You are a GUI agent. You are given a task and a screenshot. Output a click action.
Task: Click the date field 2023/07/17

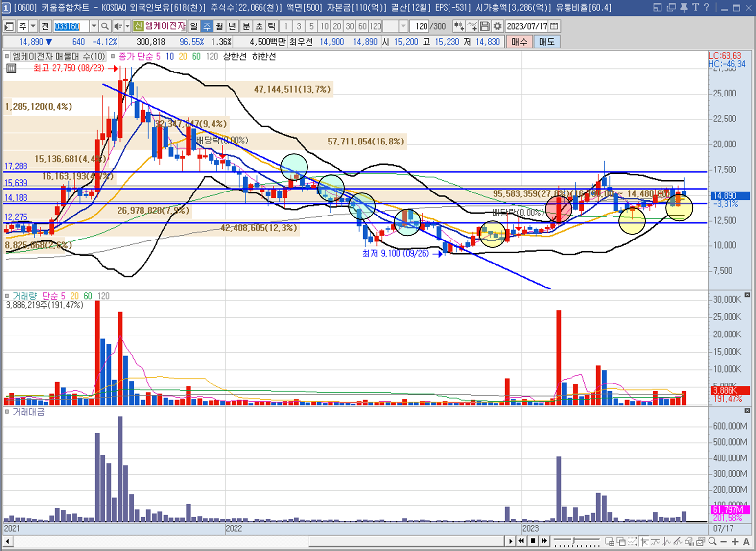pos(527,26)
